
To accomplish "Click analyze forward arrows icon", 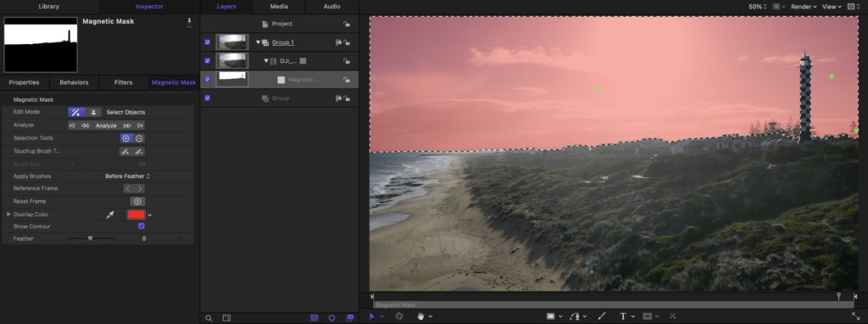I will [127, 126].
